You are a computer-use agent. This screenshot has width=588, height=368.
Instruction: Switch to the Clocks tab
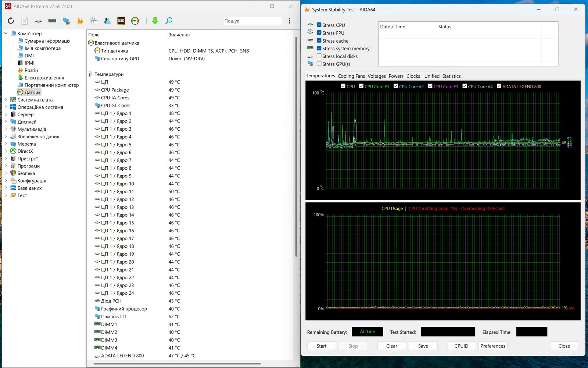click(413, 76)
